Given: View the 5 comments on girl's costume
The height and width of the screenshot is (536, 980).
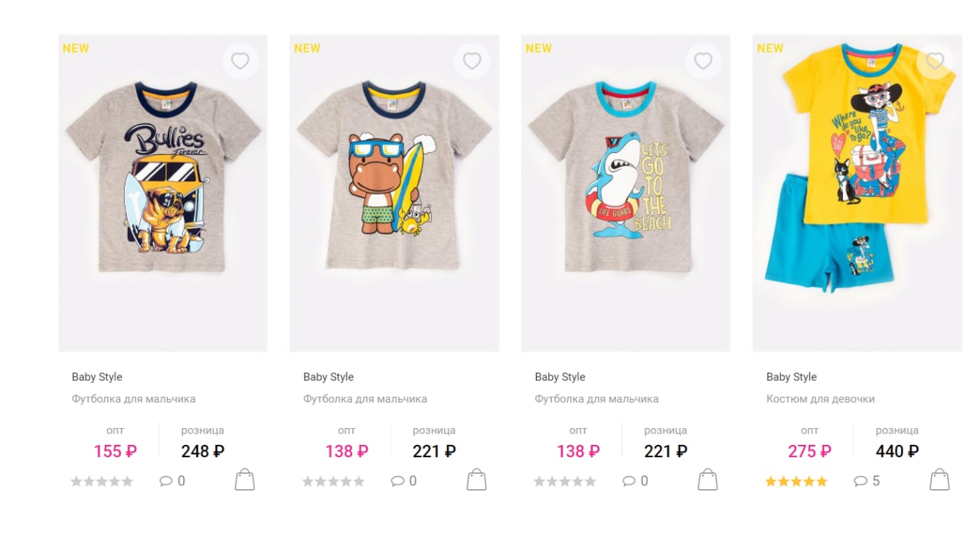Looking at the screenshot, I should pos(867,481).
